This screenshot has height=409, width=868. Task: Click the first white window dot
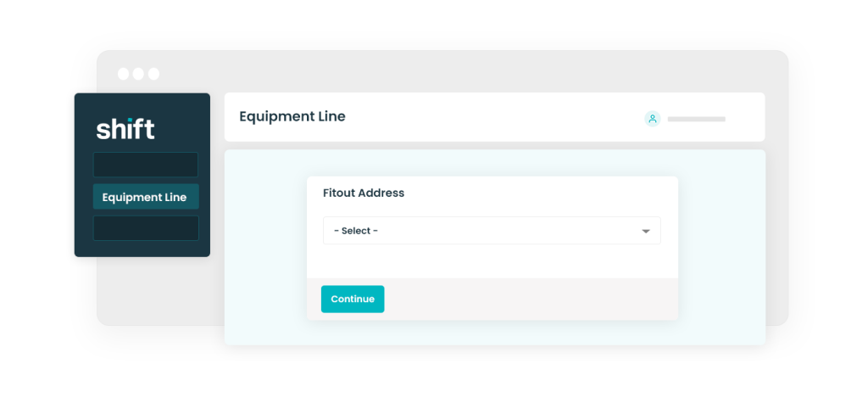[124, 74]
